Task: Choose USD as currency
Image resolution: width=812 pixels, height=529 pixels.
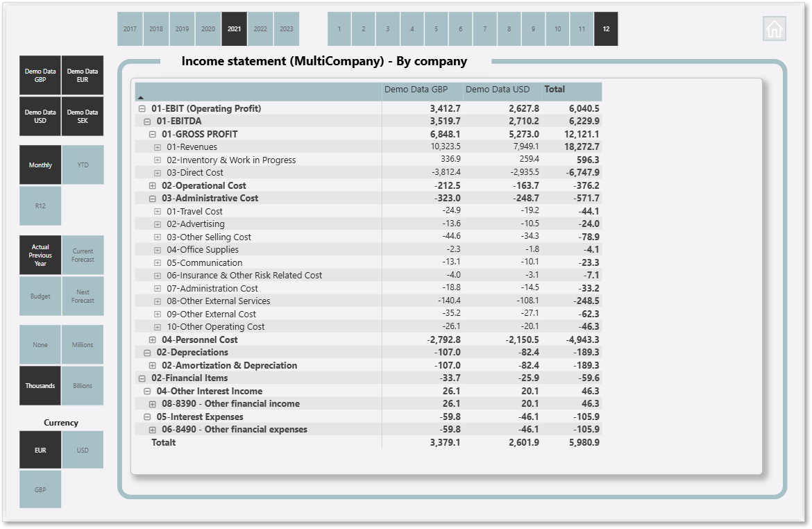Action: pyautogui.click(x=83, y=450)
